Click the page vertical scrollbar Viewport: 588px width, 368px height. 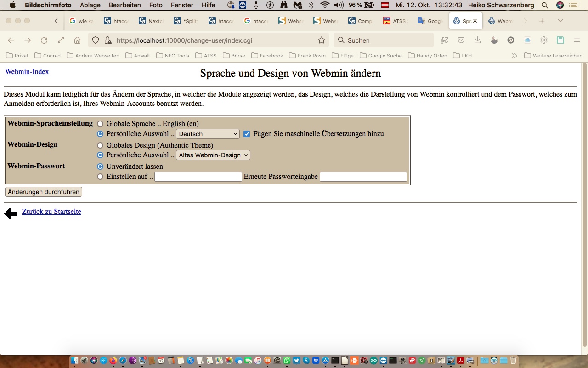click(x=585, y=205)
